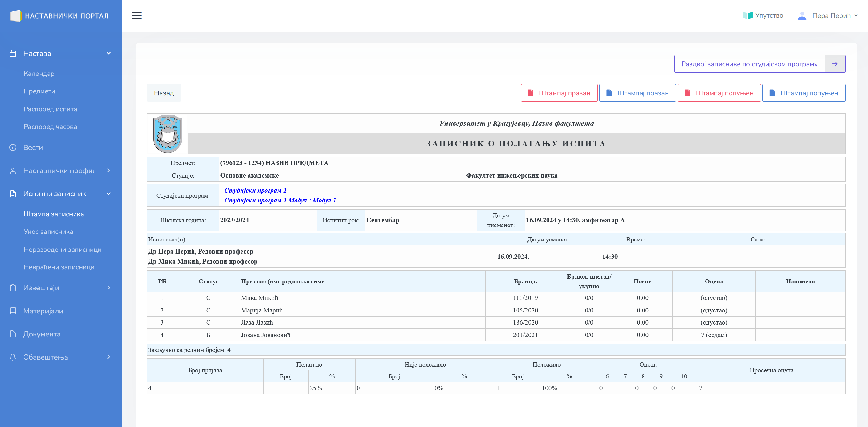
Task: Expand the Извештаји submenu chevron
Action: point(108,288)
